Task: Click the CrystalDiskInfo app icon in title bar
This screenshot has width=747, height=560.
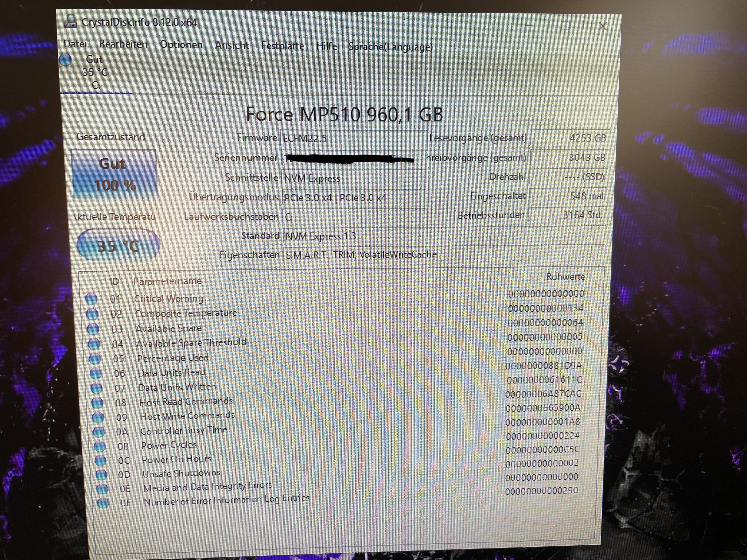Action: pyautogui.click(x=70, y=22)
